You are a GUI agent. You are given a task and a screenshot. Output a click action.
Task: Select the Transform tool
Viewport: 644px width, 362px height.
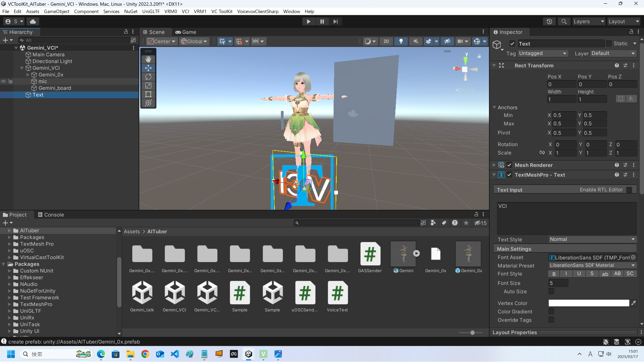coord(148,103)
